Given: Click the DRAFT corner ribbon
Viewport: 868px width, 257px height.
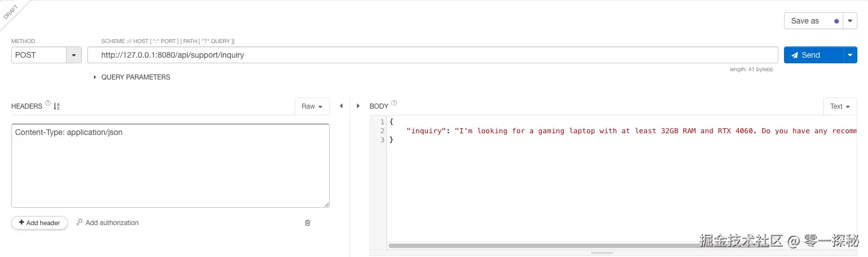Looking at the screenshot, I should (x=11, y=12).
